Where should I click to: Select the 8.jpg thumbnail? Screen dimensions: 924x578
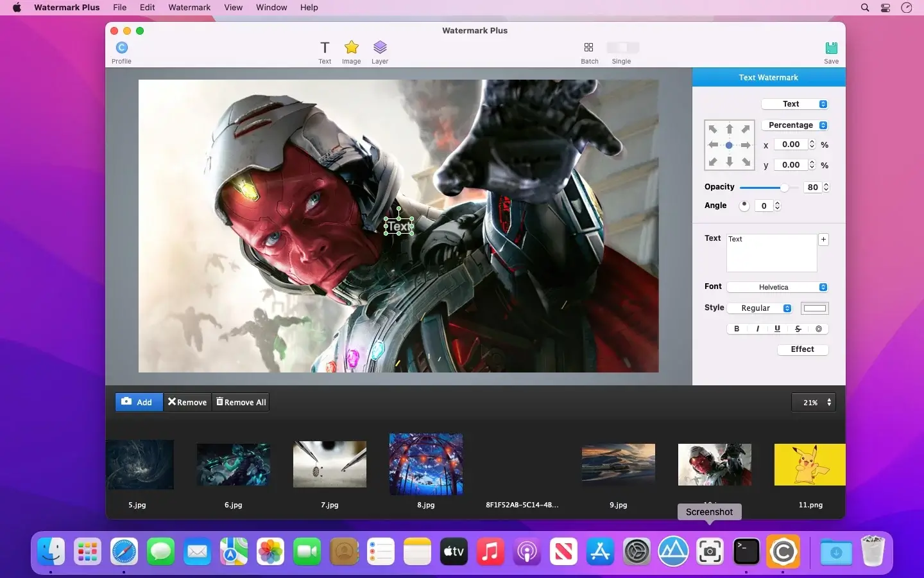click(426, 464)
